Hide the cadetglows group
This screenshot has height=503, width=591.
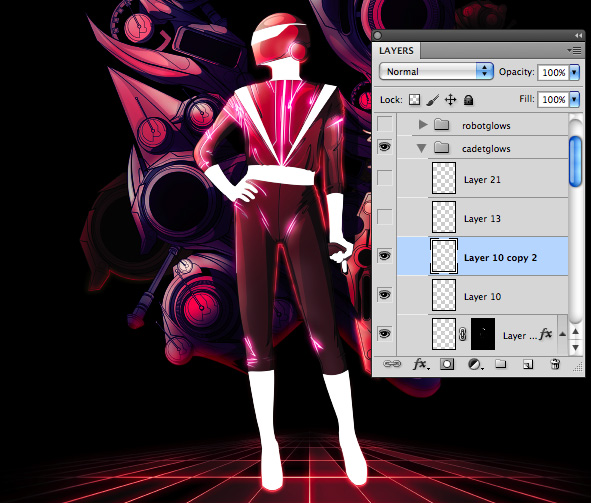pos(384,147)
